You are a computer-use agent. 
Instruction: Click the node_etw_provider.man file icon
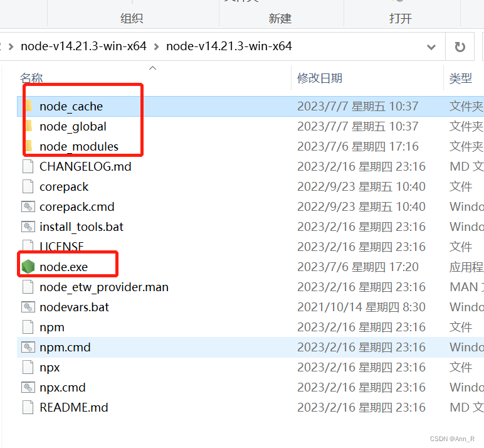[28, 287]
